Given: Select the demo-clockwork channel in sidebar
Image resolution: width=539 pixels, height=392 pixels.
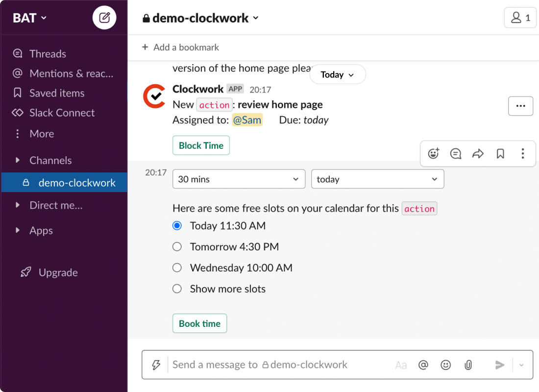Looking at the screenshot, I should pos(64,183).
